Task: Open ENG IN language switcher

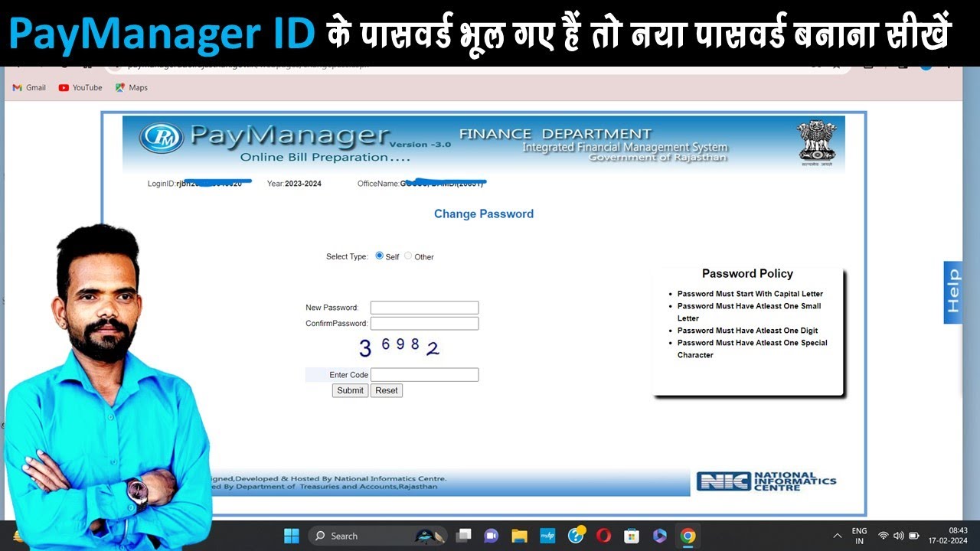Action: [859, 536]
